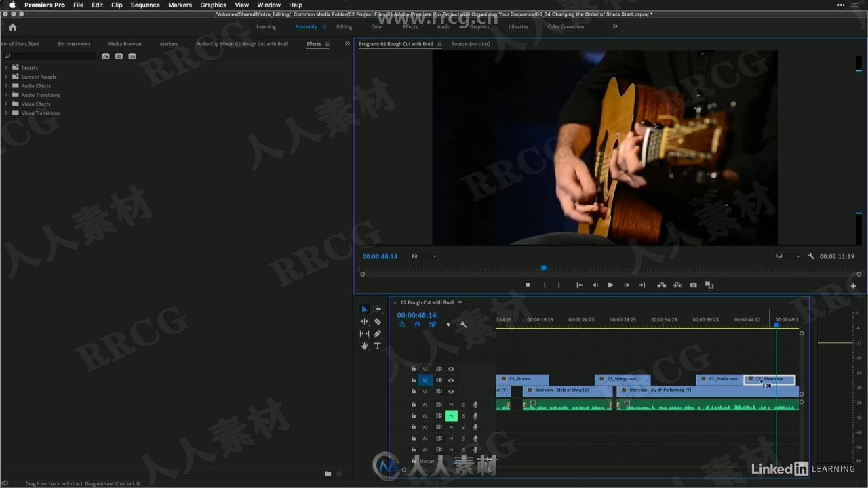
Task: Expand the Lumetri Presets folder
Action: click(x=6, y=77)
